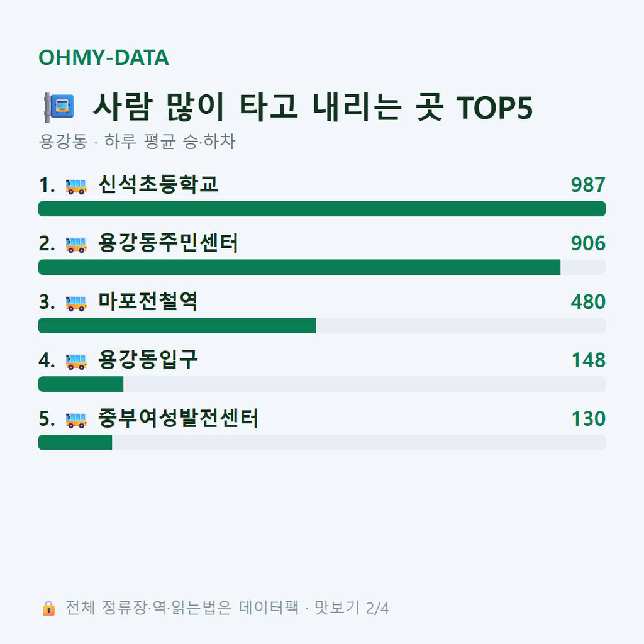Viewport: 644px width, 644px height.
Task: Click the OHMY-DATA brand label
Action: 104,57
